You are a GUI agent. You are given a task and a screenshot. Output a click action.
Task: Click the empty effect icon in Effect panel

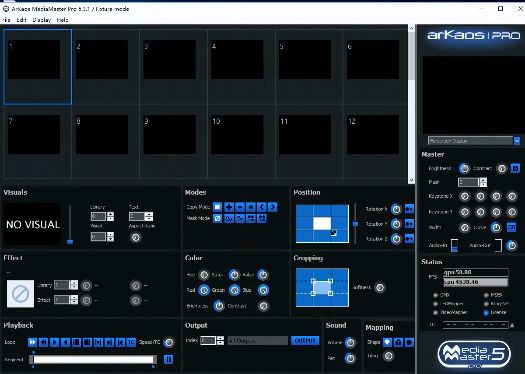[x=20, y=294]
